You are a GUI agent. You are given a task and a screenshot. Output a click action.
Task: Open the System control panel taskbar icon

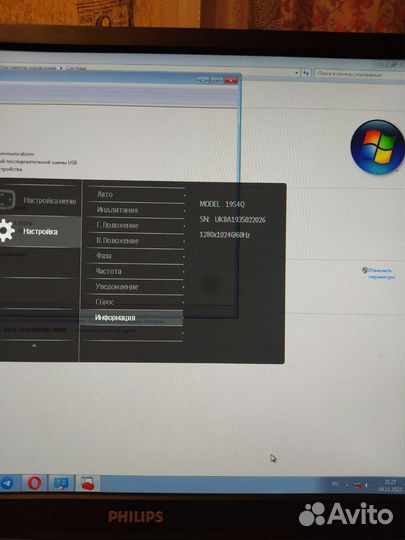pos(61,484)
